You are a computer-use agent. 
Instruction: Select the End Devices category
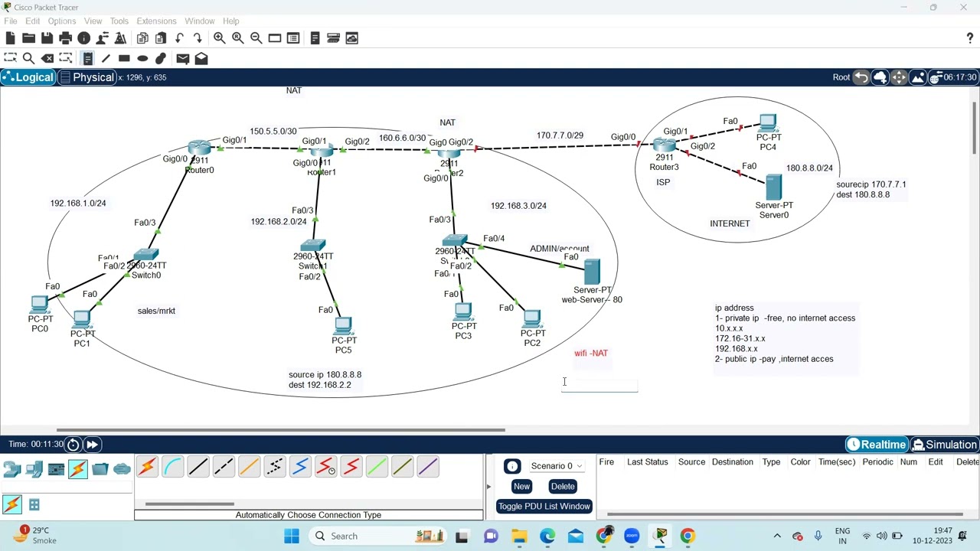pyautogui.click(x=34, y=469)
